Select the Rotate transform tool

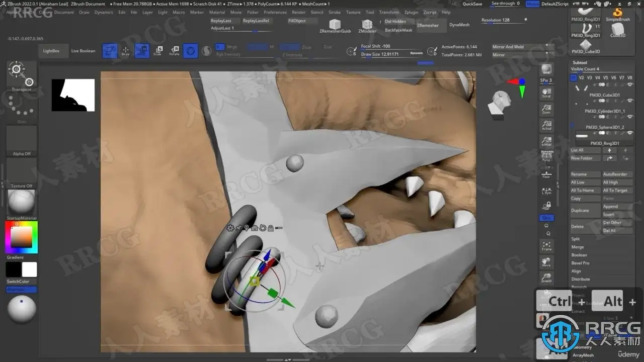174,50
